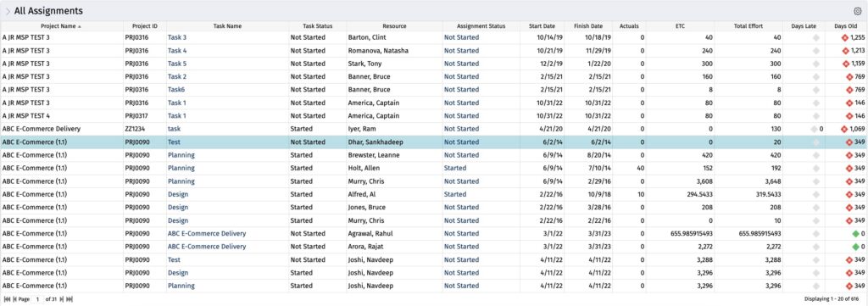Sort by Project Name column header
The height and width of the screenshot is (306, 868).
pyautogui.click(x=61, y=26)
